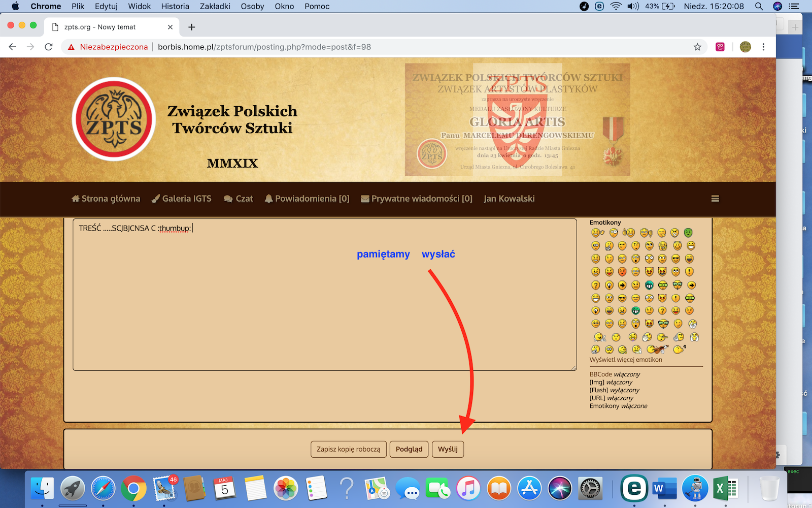This screenshot has height=508, width=812.
Task: Insert the green sick-face emoticon
Action: (688, 233)
